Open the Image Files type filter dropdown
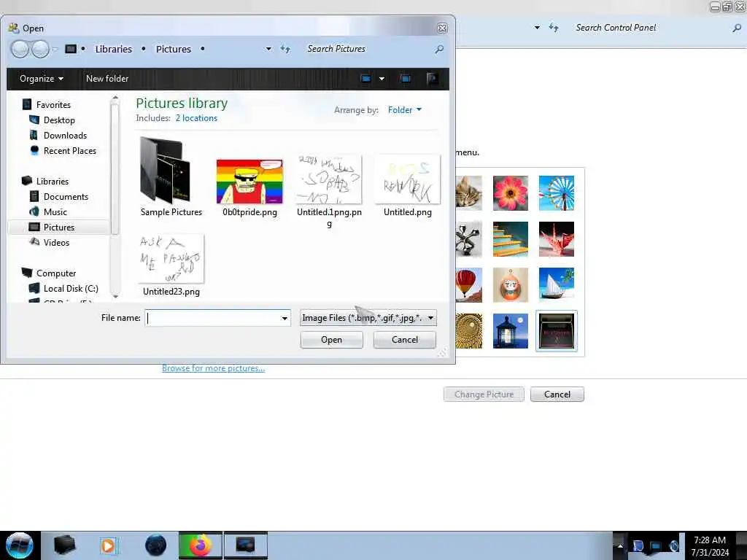 [x=368, y=318]
